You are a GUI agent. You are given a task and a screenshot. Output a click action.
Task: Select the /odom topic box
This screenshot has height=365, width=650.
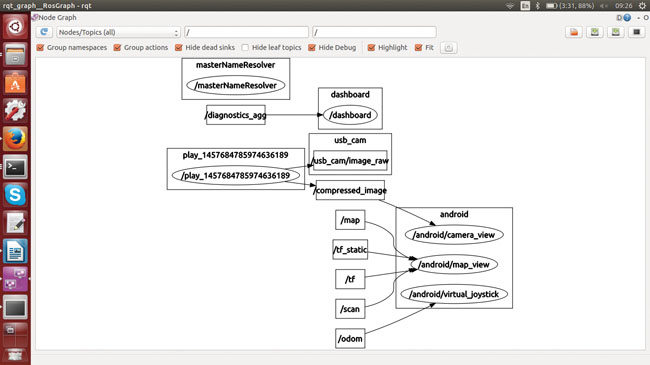point(350,338)
